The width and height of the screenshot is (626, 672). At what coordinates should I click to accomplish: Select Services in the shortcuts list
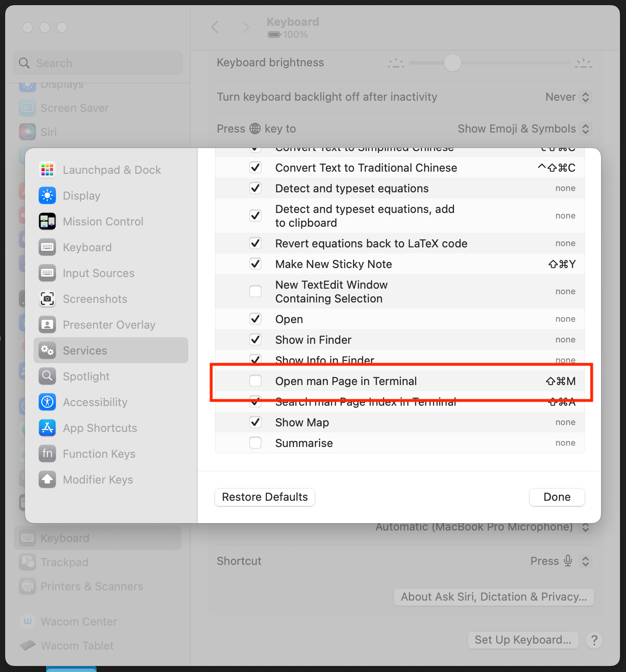(111, 350)
